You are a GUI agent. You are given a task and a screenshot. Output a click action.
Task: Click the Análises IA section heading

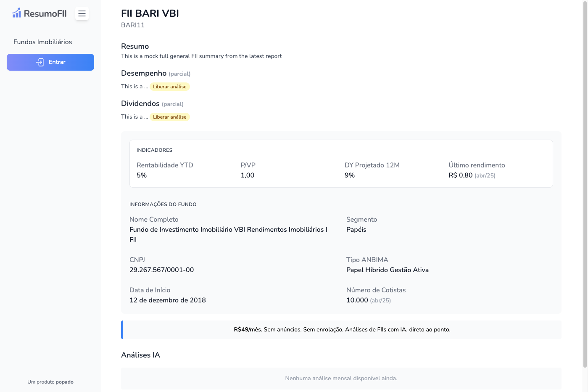click(x=140, y=355)
